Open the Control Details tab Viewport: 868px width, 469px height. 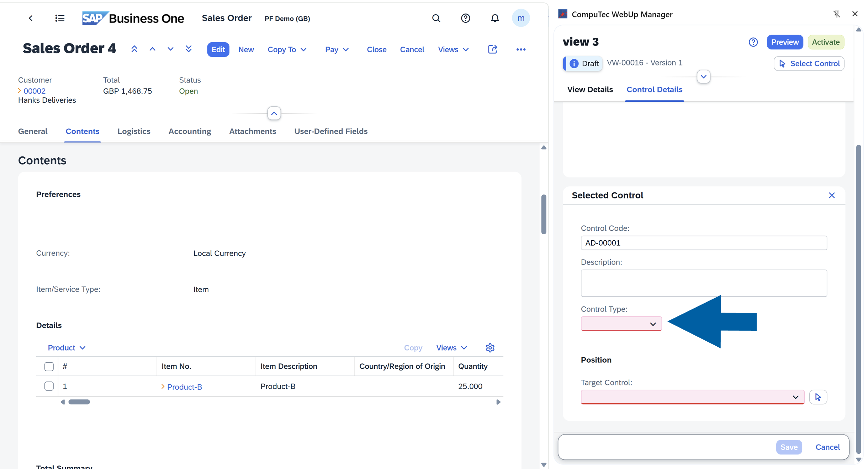654,90
